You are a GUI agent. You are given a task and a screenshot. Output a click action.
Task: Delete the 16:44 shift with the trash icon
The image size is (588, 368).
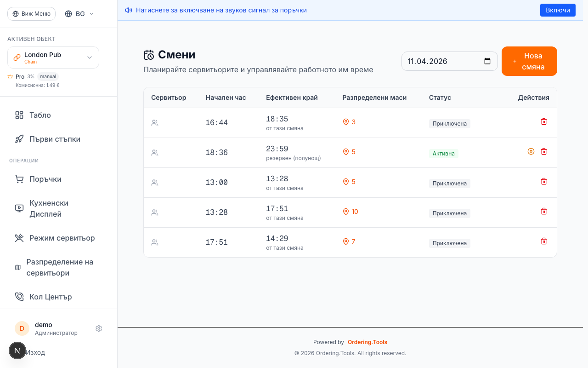click(x=544, y=121)
